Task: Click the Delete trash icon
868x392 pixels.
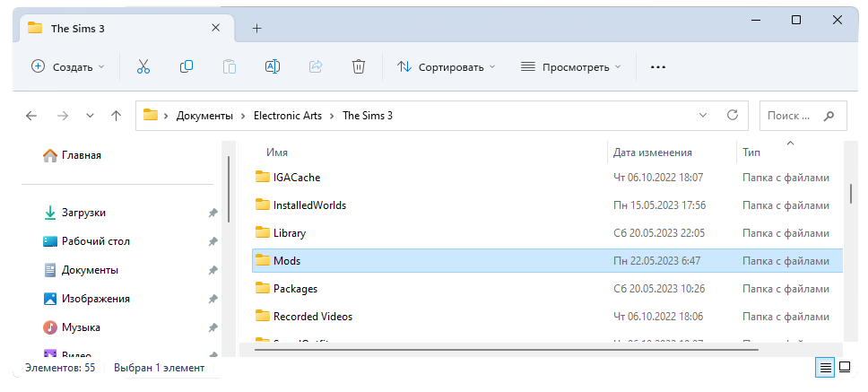Action: (359, 66)
